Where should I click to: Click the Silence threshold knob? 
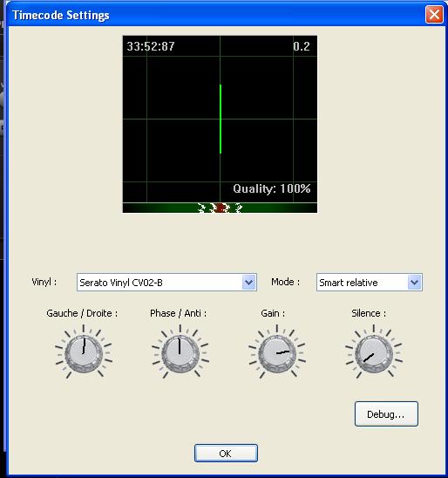tap(374, 353)
